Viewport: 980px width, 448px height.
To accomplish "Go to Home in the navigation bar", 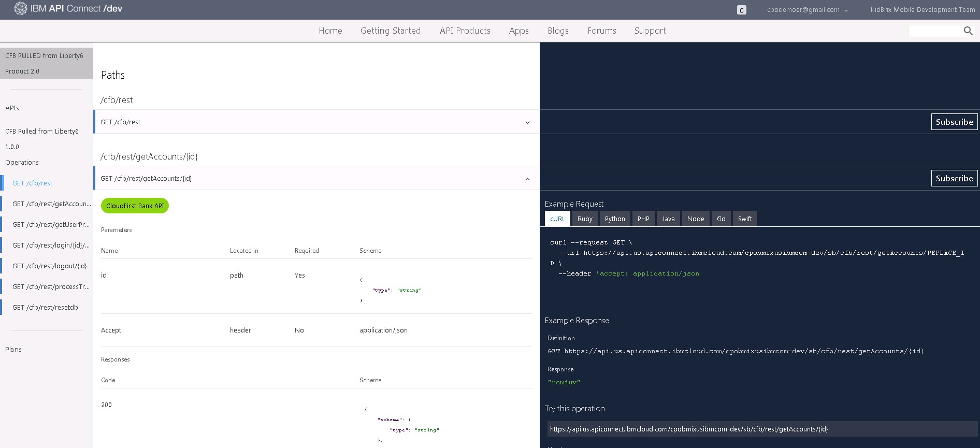I will 330,31.
